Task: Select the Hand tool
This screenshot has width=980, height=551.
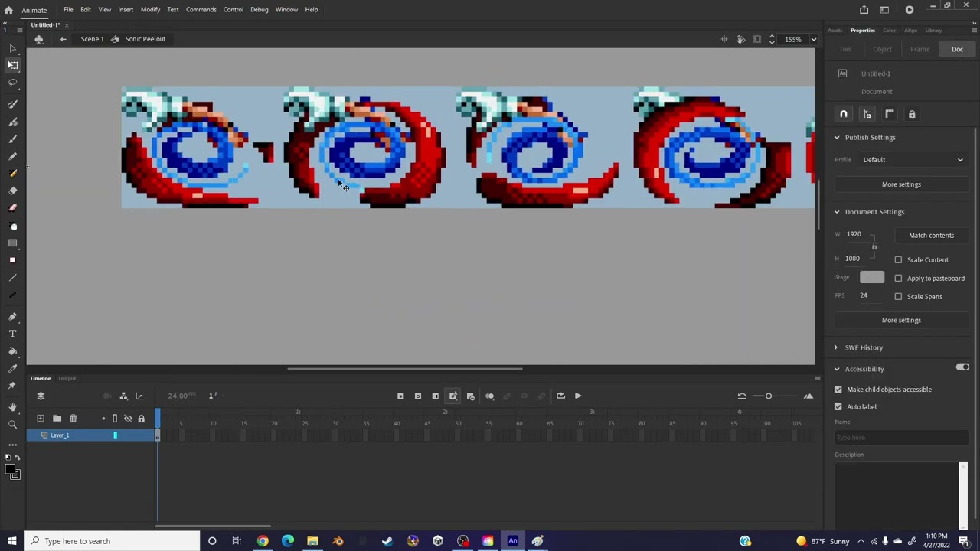Action: click(12, 407)
